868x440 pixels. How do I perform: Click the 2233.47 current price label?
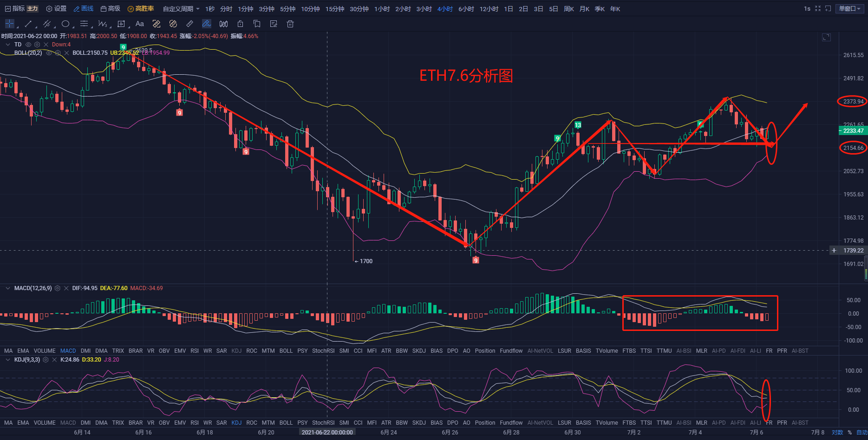coord(853,131)
